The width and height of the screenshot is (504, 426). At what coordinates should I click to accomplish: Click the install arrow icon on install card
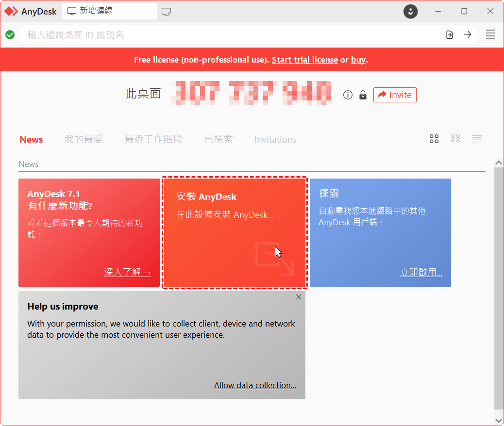(x=274, y=259)
